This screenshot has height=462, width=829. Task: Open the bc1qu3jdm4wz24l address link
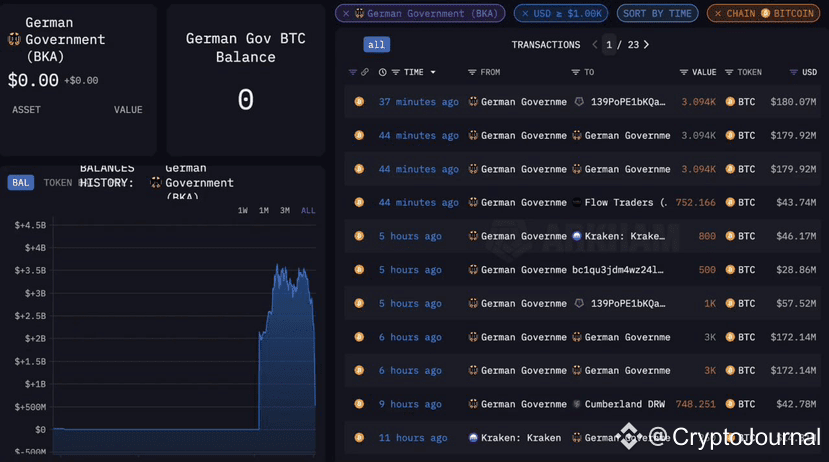coord(618,270)
